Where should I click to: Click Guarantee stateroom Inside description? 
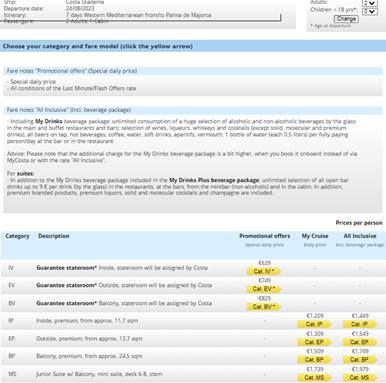(122, 268)
